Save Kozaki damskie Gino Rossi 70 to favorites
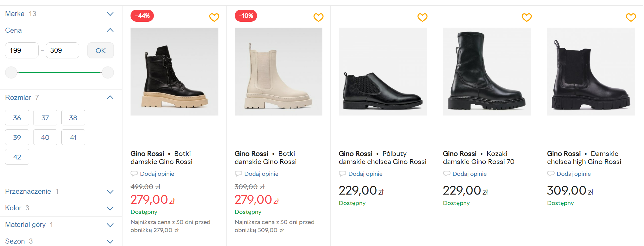This screenshot has width=644, height=246. pos(527,17)
